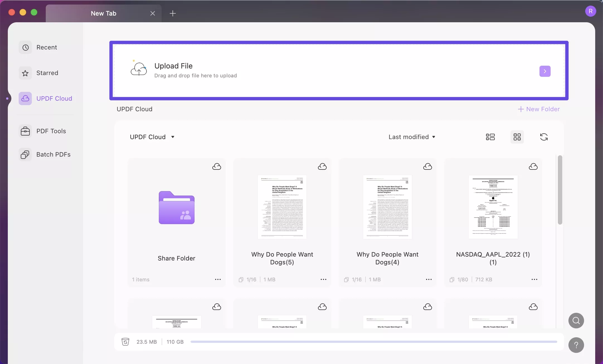The width and height of the screenshot is (603, 364).
Task: Open the Last modified sort dropdown
Action: (x=412, y=137)
